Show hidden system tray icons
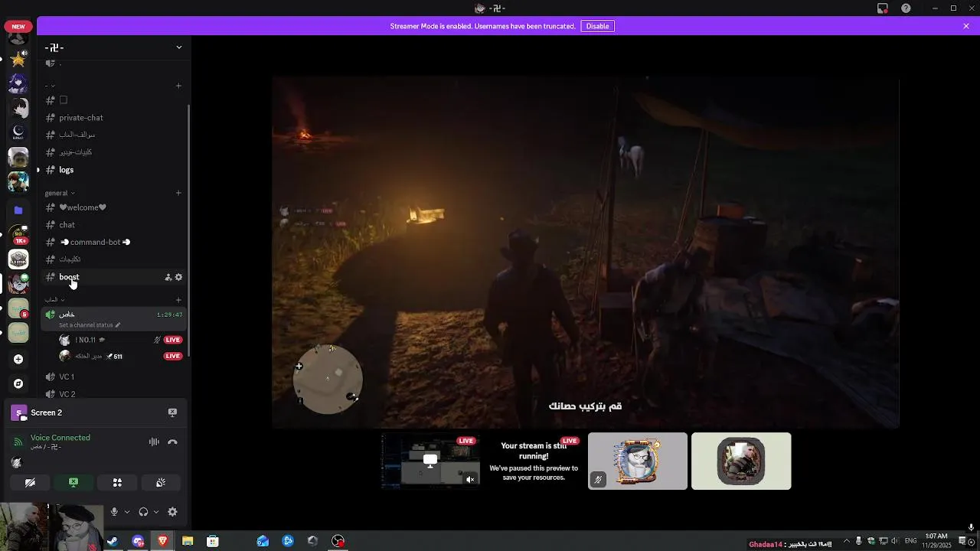 846,541
